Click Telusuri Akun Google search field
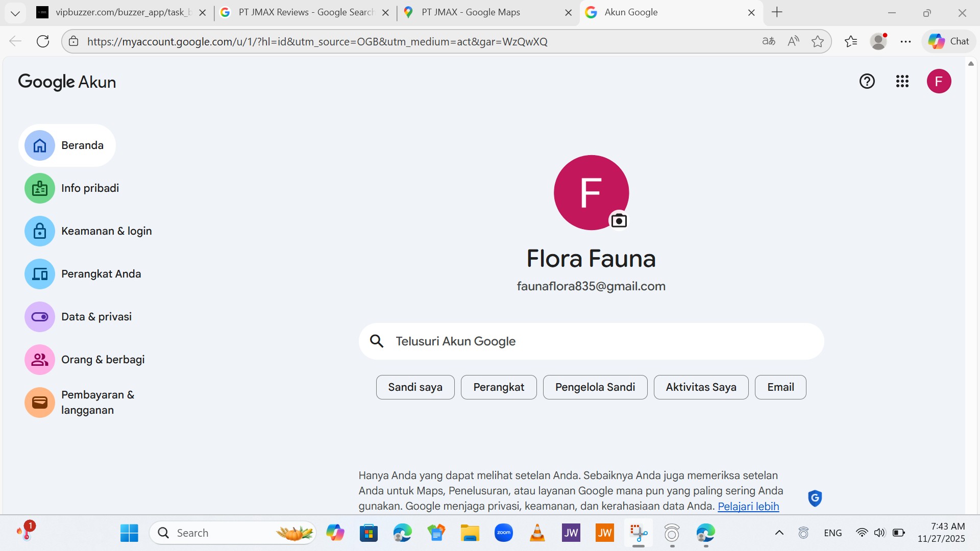980x551 pixels. pos(592,341)
